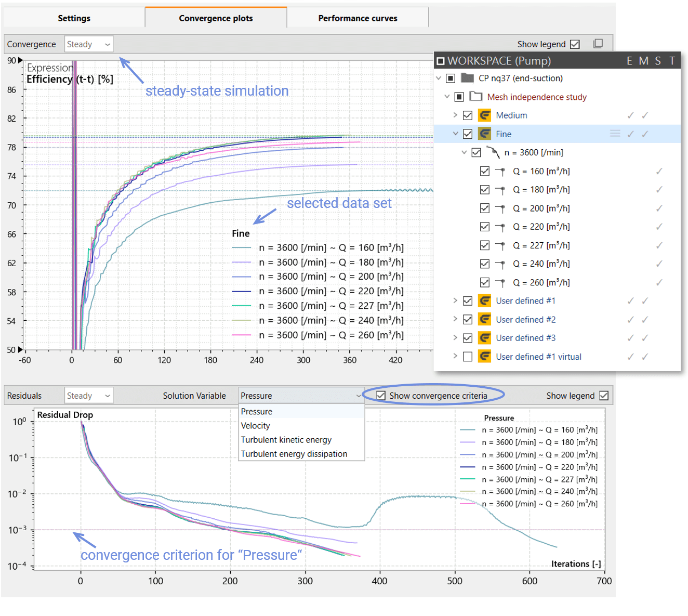The width and height of the screenshot is (688, 616).
Task: Toggle the top Show legend checkbox
Action: pyautogui.click(x=575, y=44)
